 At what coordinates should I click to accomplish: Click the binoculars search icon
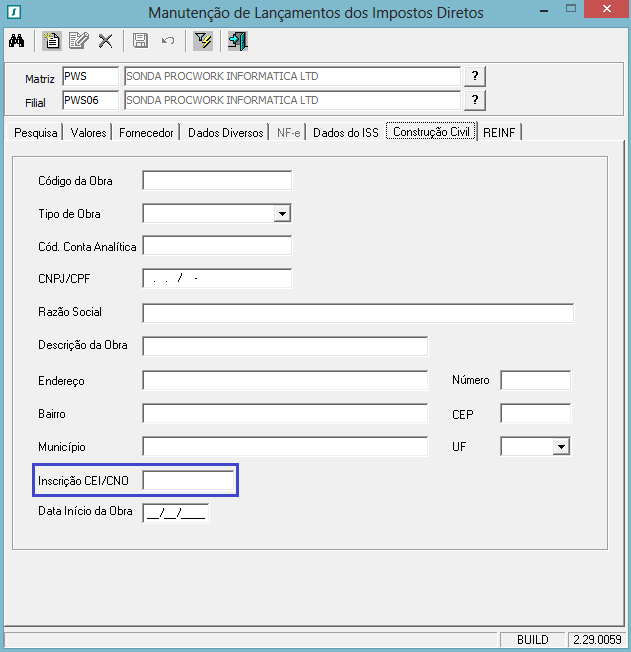pyautogui.click(x=17, y=41)
